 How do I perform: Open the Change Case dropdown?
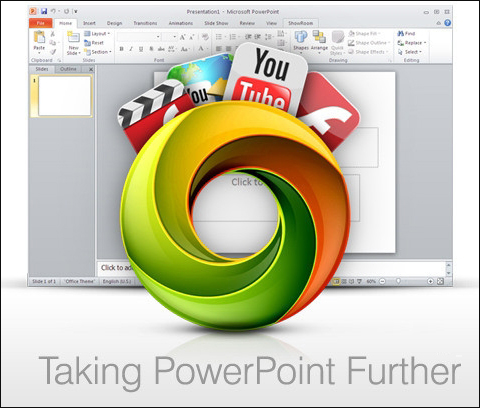pos(185,49)
